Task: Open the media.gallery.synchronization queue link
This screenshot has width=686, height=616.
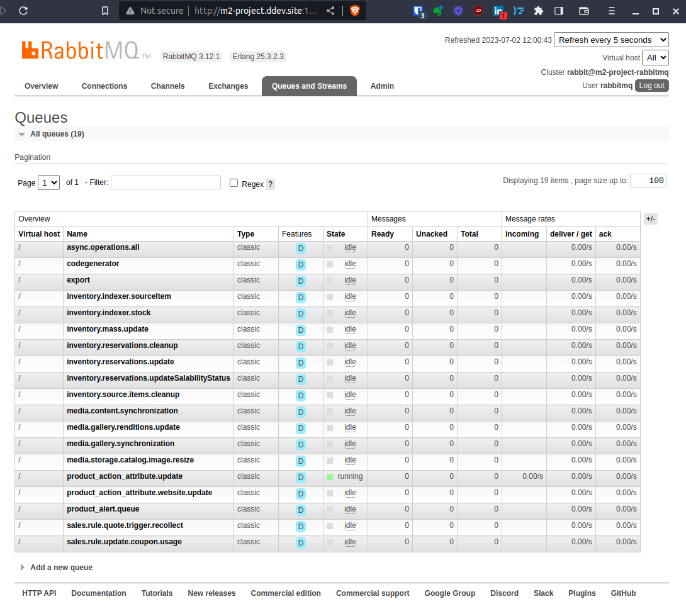Action: pos(121,444)
